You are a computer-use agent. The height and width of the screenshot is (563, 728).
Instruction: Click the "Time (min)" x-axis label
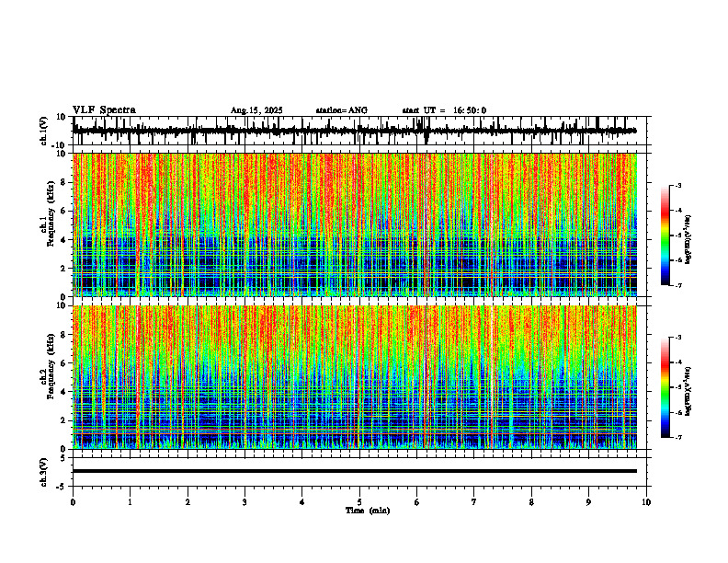(368, 511)
